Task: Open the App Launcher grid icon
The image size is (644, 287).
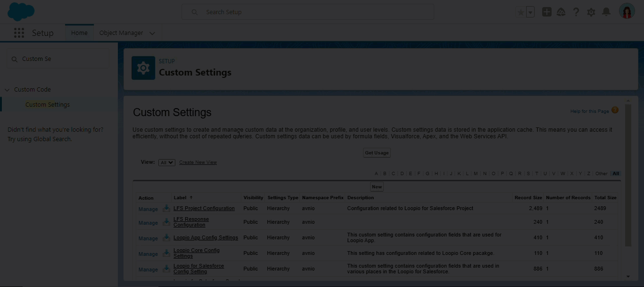Action: [x=19, y=33]
